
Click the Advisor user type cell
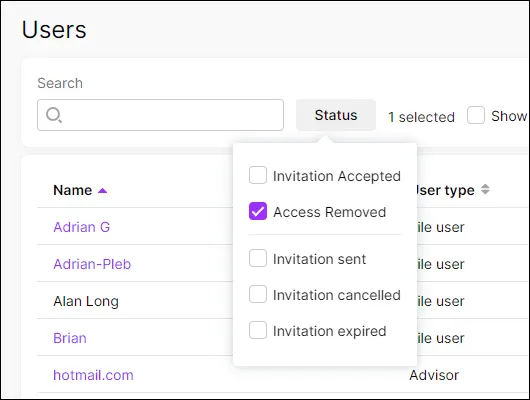click(434, 375)
